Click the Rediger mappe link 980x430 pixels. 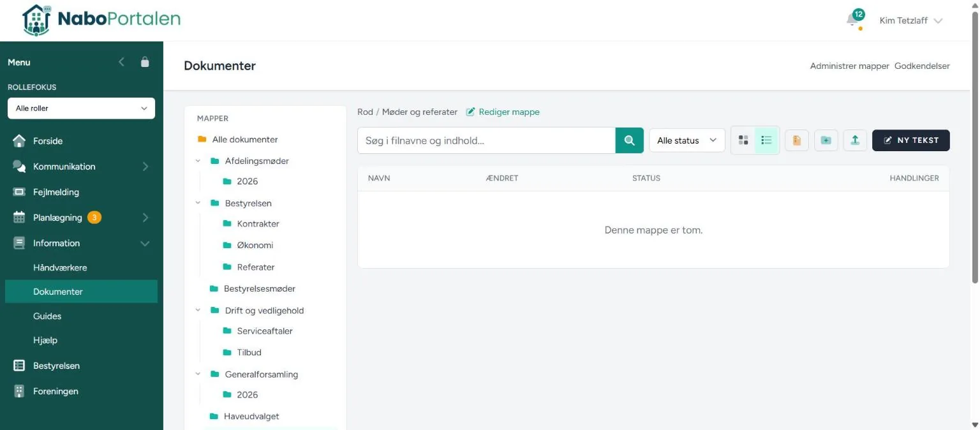click(503, 112)
